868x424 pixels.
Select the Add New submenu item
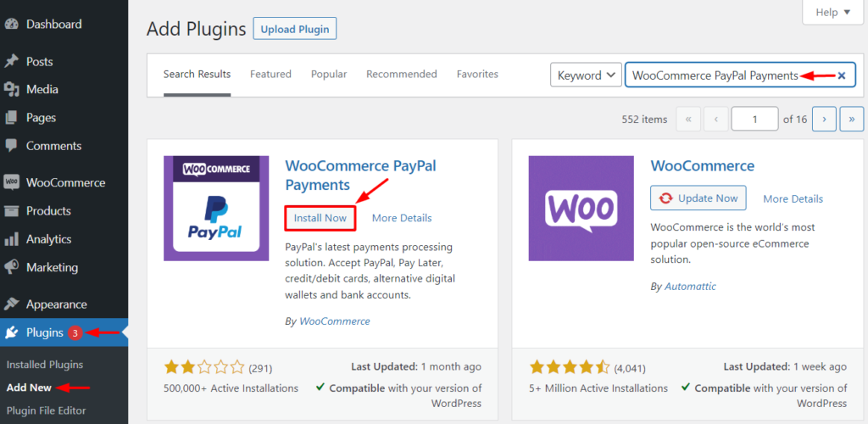click(29, 388)
